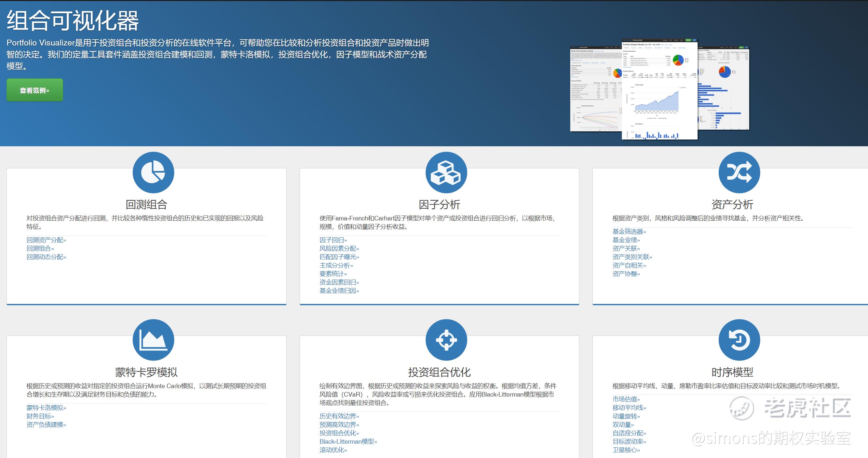Image resolution: width=868 pixels, height=458 pixels.
Task: Click the green 查看范例» button
Action: 35,90
